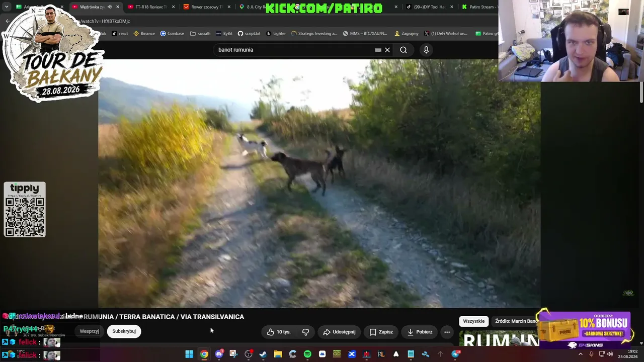This screenshot has height=362, width=644.
Task: Click the Chrome icon in the taskbar
Action: 204,354
